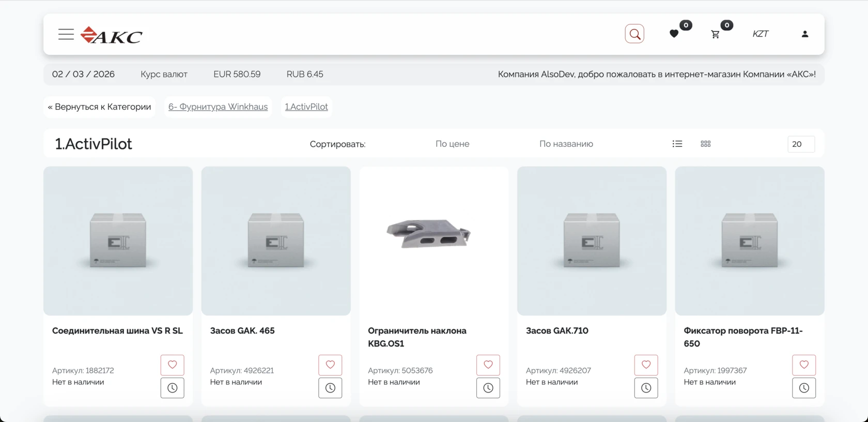Image resolution: width=868 pixels, height=422 pixels.
Task: Open Фиксатор поворота FBP-11-650 title
Action: pos(743,337)
